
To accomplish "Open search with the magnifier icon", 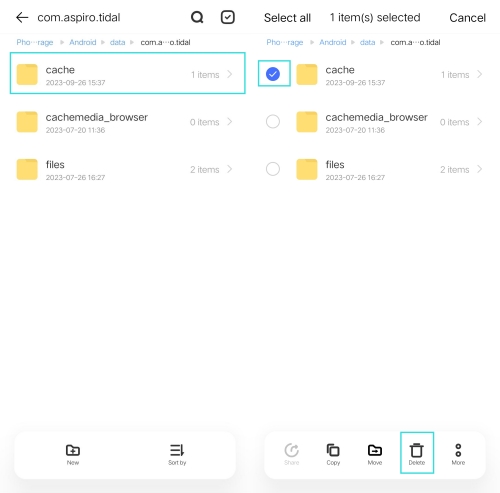I will (197, 17).
